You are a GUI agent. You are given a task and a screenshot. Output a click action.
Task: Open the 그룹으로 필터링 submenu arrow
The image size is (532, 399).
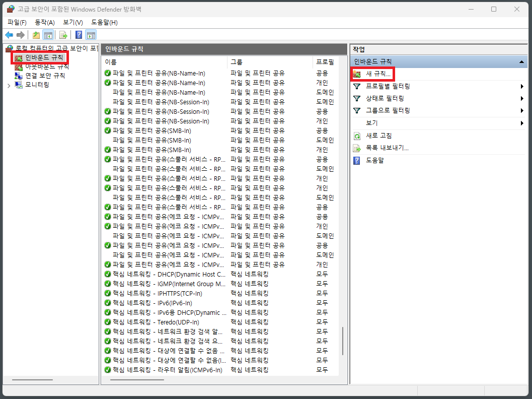(x=522, y=110)
